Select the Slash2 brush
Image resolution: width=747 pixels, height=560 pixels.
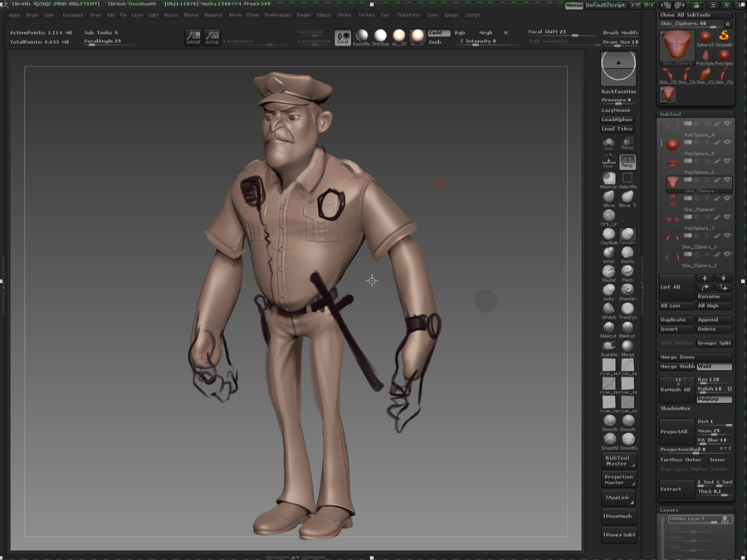[609, 271]
